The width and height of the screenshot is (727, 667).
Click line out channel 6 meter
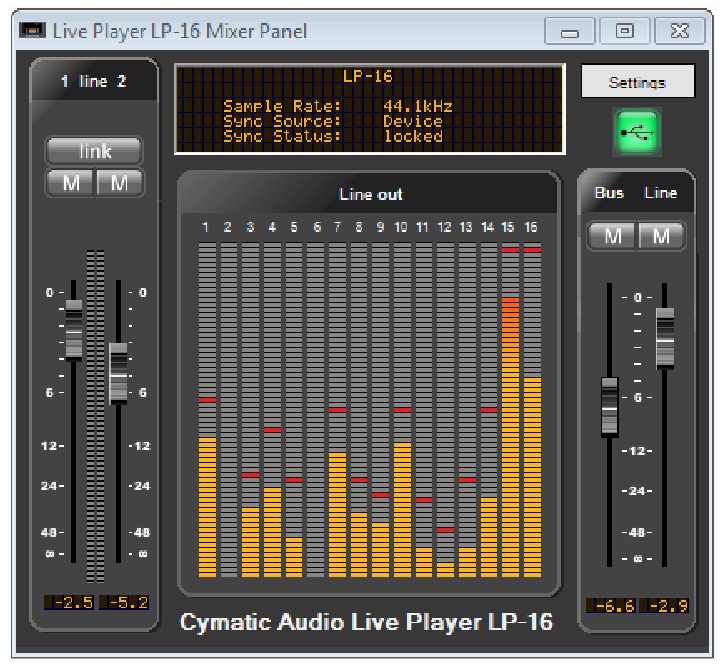[x=316, y=410]
